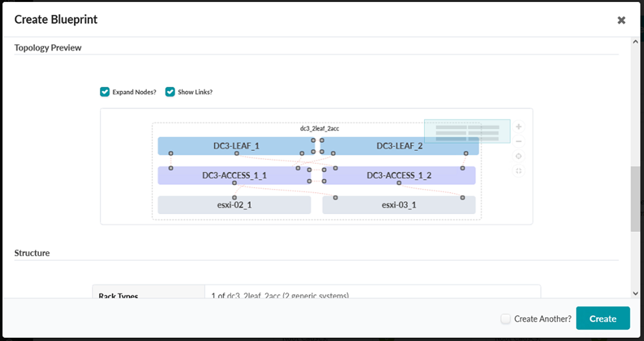Click the esxi-03_1 generic system node
This screenshot has width=644, height=341.
[399, 205]
